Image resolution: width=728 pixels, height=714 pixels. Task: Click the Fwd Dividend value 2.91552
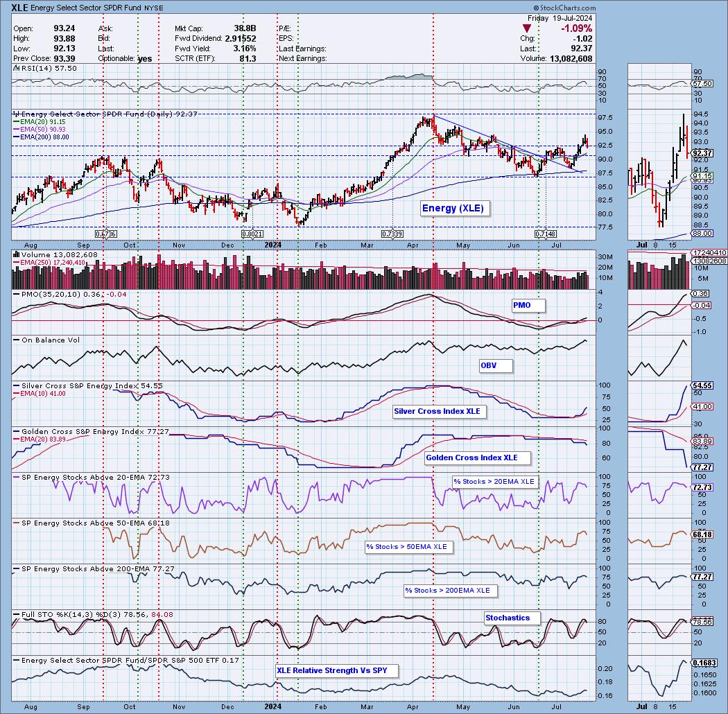coord(241,39)
